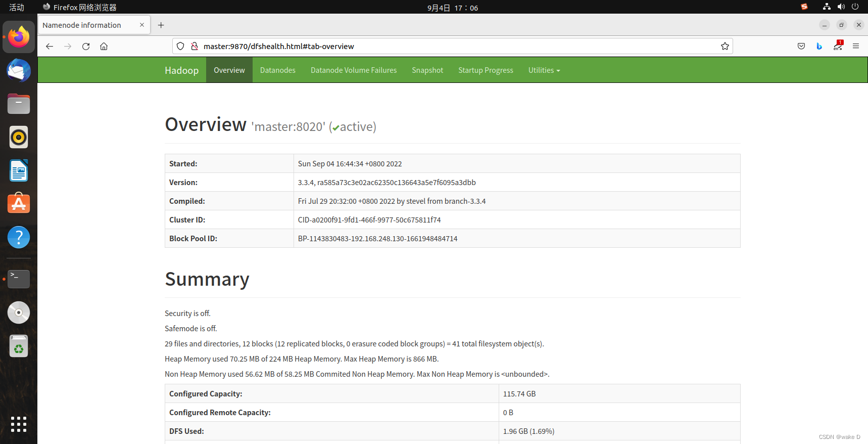This screenshot has width=868, height=444.
Task: Expand the Utilities dropdown menu
Action: tap(544, 70)
